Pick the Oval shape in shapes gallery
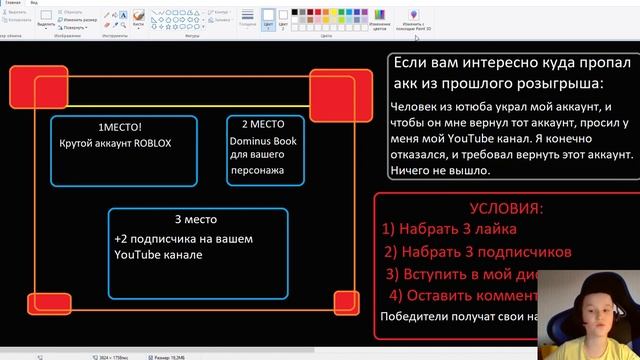Image resolution: width=640 pixels, height=360 pixels. [x=168, y=12]
